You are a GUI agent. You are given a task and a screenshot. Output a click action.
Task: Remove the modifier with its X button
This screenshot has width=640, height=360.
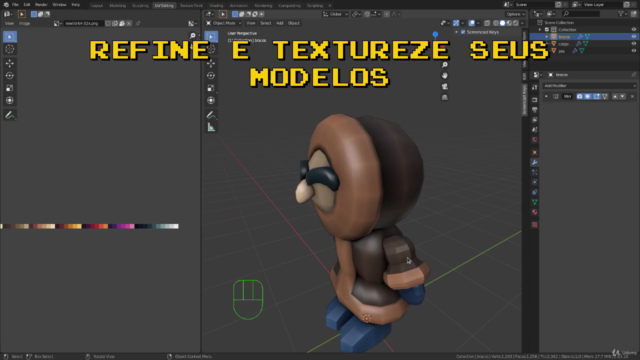coord(632,96)
